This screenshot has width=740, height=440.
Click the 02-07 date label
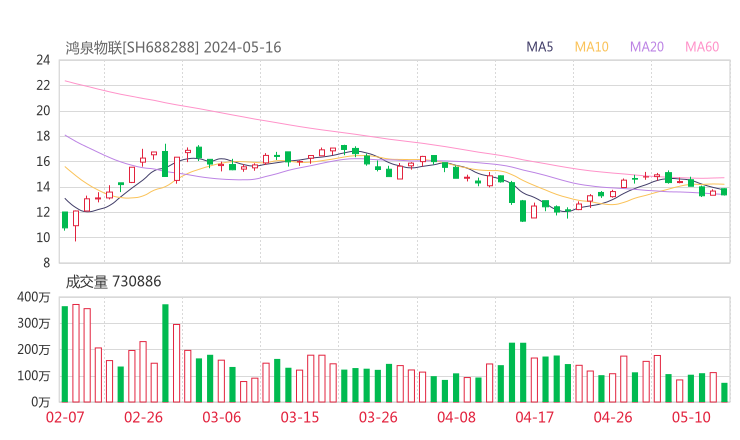point(65,417)
